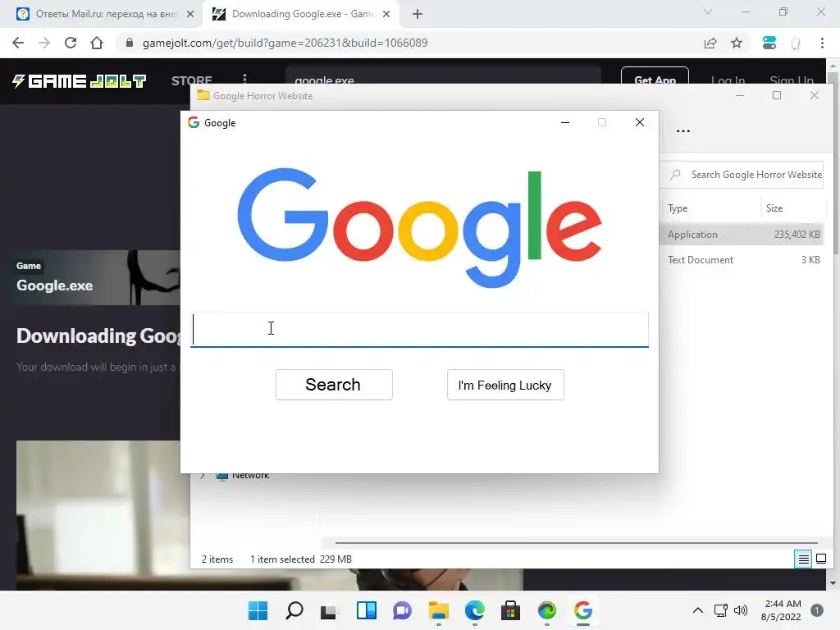Share this page via Chrome share icon
The width and height of the screenshot is (840, 630).
[710, 43]
